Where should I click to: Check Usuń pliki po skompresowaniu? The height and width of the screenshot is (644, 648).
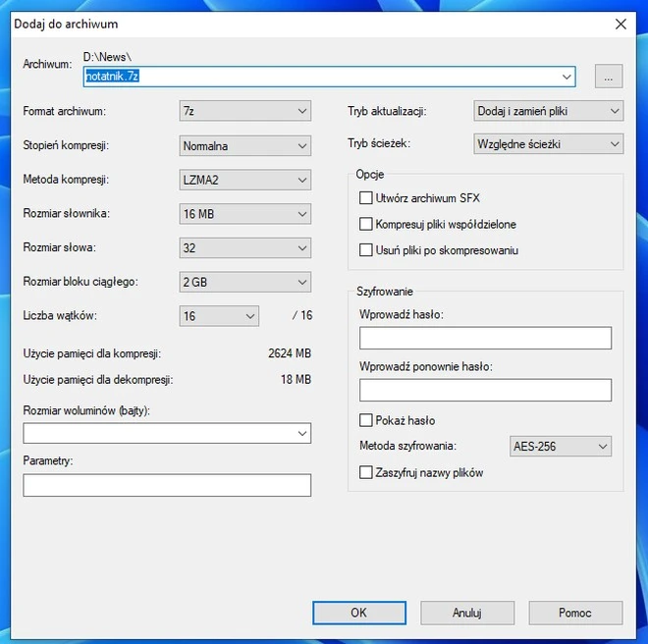[x=366, y=250]
